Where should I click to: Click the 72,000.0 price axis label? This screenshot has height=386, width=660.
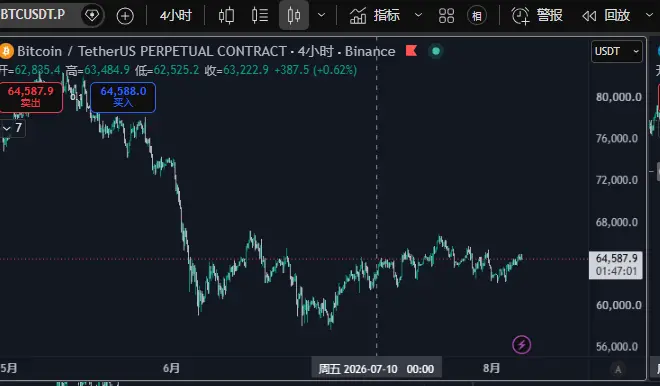pos(618,180)
